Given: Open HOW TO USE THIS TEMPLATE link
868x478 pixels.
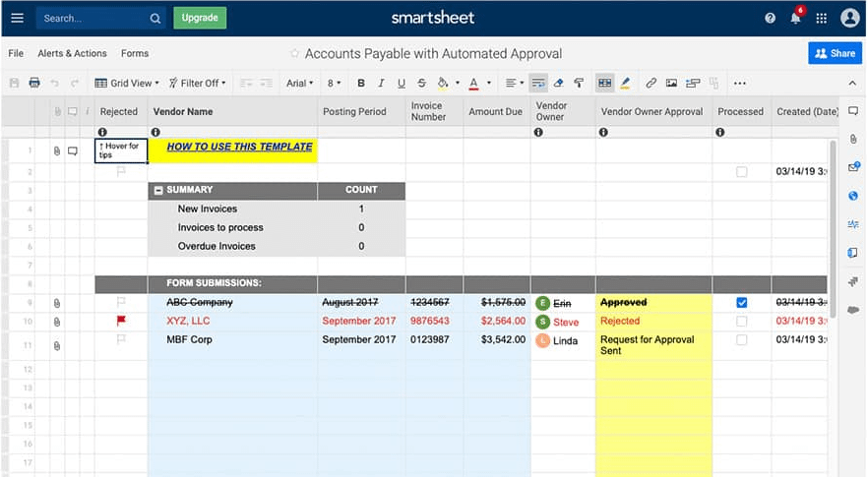Looking at the screenshot, I should tap(240, 147).
